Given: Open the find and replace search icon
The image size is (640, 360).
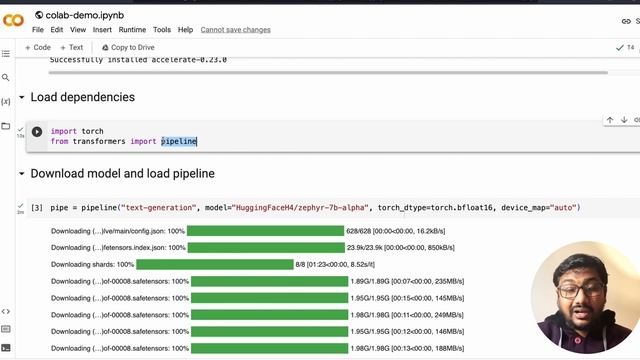Looking at the screenshot, I should point(6,77).
